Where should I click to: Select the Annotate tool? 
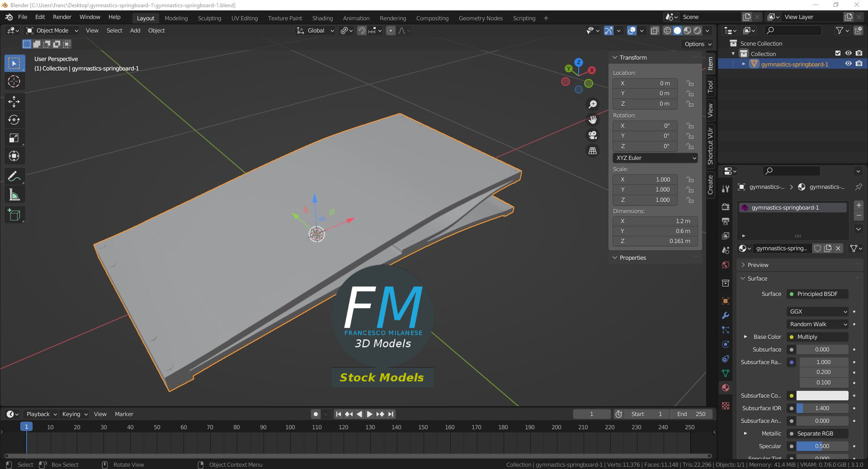point(14,177)
